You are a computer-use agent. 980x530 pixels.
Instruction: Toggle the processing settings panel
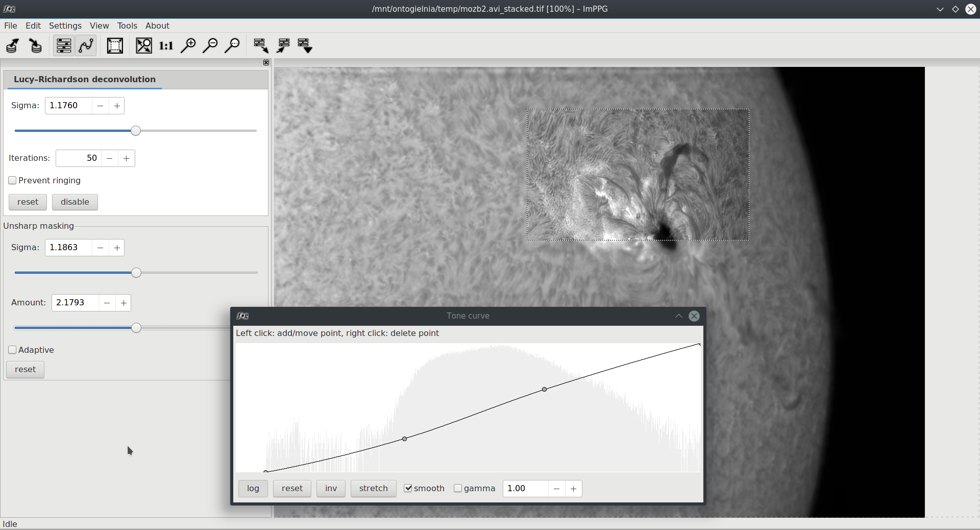click(63, 45)
